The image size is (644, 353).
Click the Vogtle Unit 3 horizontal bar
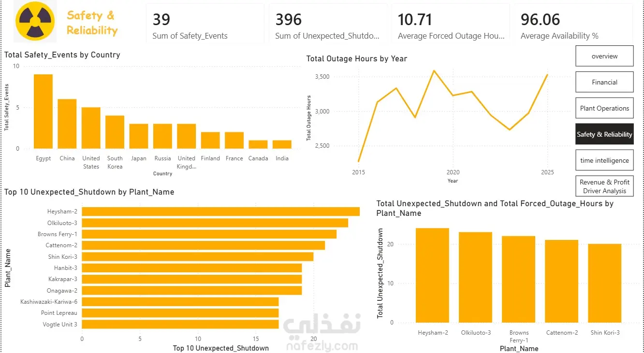(x=180, y=325)
